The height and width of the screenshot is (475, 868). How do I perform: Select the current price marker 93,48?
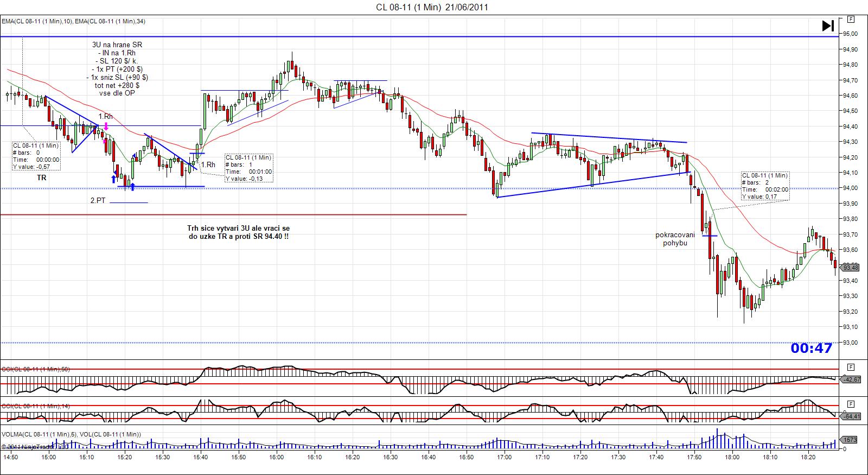click(851, 268)
